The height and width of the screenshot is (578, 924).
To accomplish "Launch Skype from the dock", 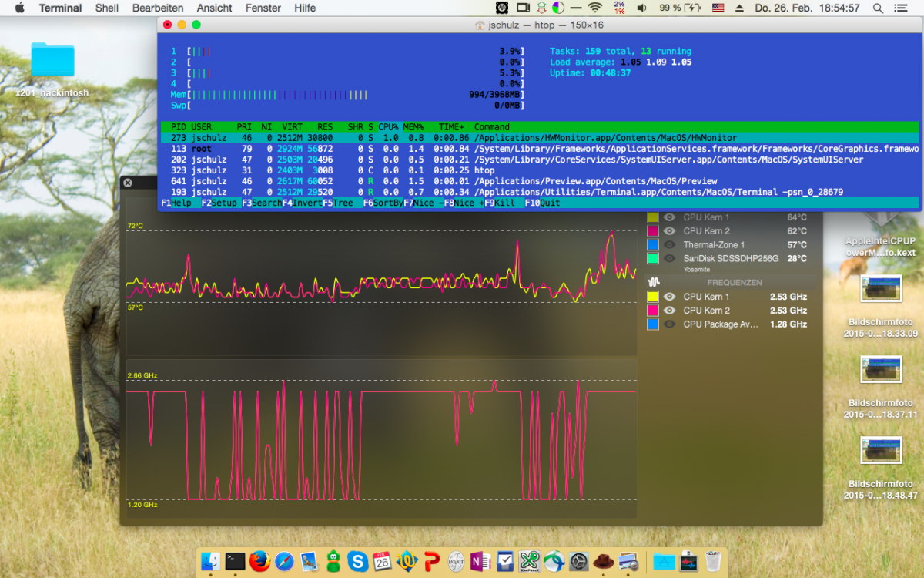I will tap(358, 561).
